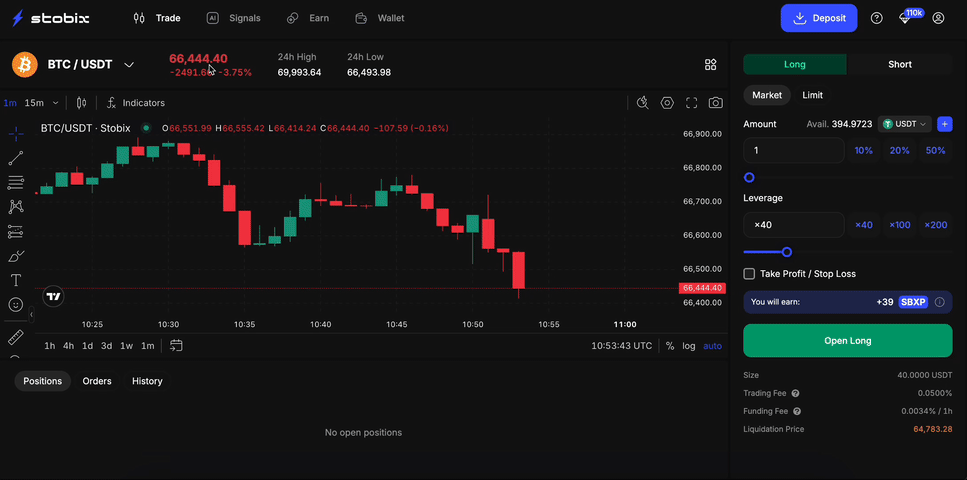Click the quick search zoom icon

coord(643,103)
